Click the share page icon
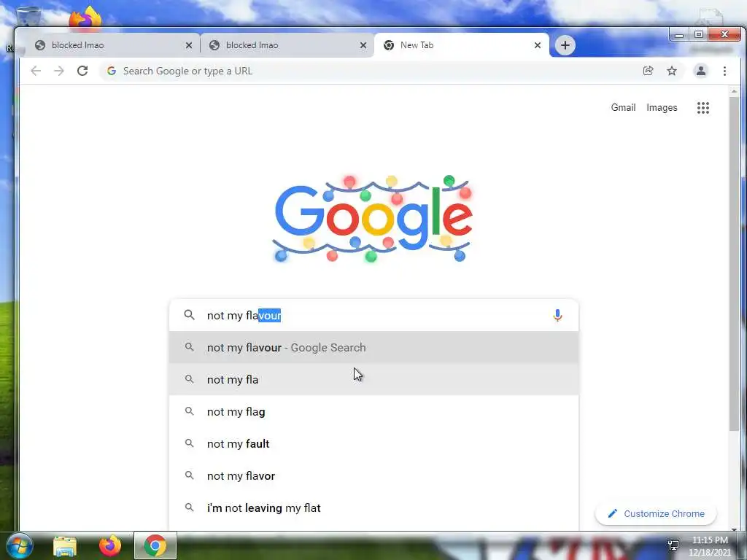 click(x=648, y=71)
